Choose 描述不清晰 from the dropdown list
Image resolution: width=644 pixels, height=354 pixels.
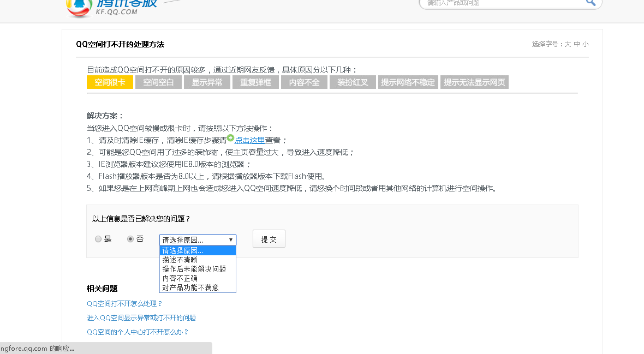point(198,260)
